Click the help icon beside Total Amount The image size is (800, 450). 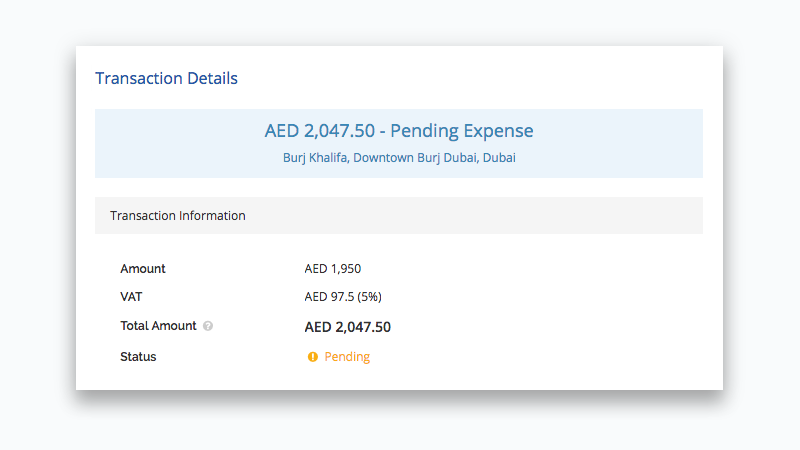tap(208, 326)
